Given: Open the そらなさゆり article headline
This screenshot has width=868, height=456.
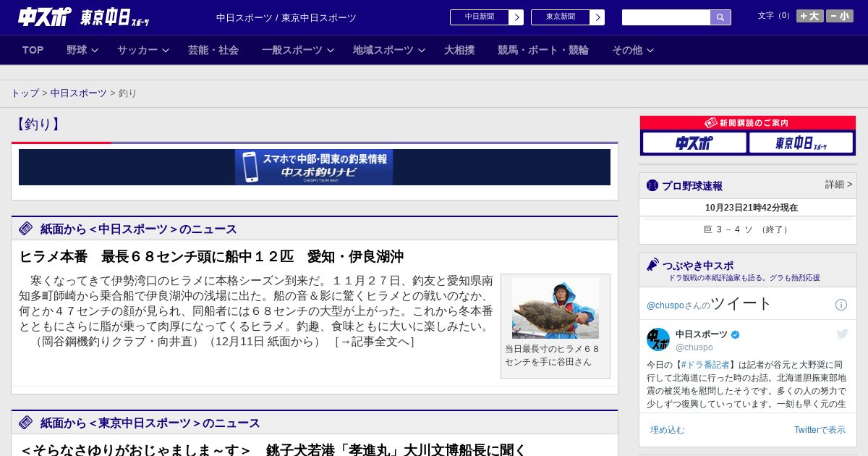Looking at the screenshot, I should [x=273, y=450].
